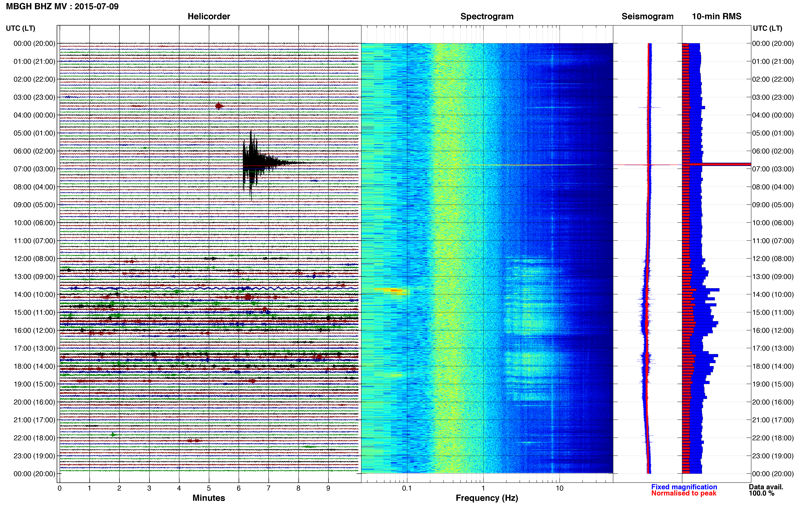Click the right-axis time label '09:00 (05:00)'
Viewport: 812px width, 508px height.
pos(773,205)
